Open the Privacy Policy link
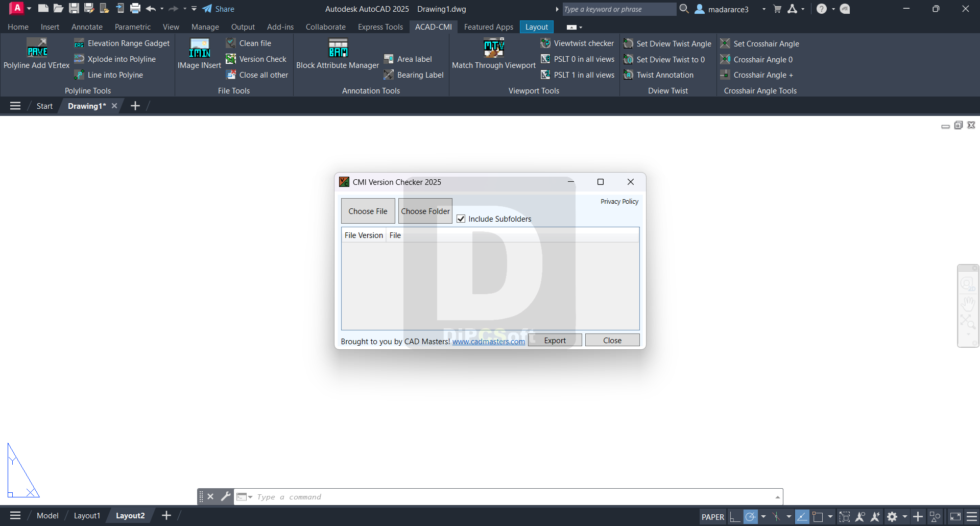The height and width of the screenshot is (526, 980). coord(619,202)
